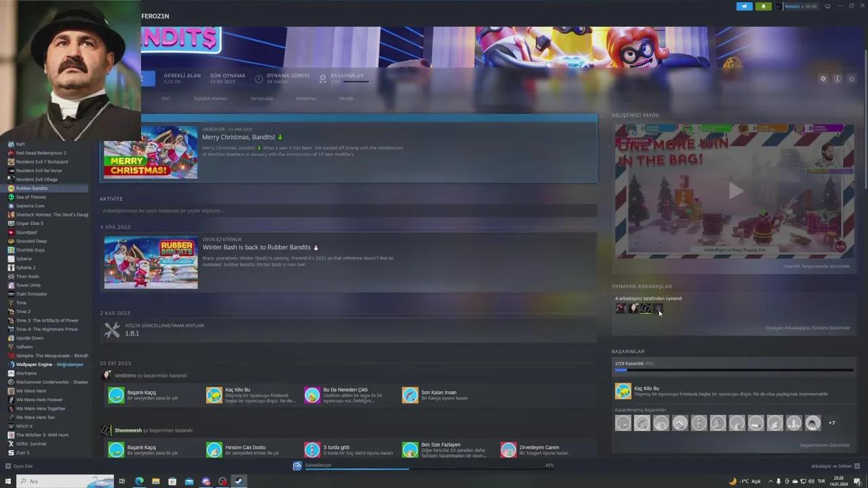
Task: Open the green notifications bell
Action: (x=763, y=6)
